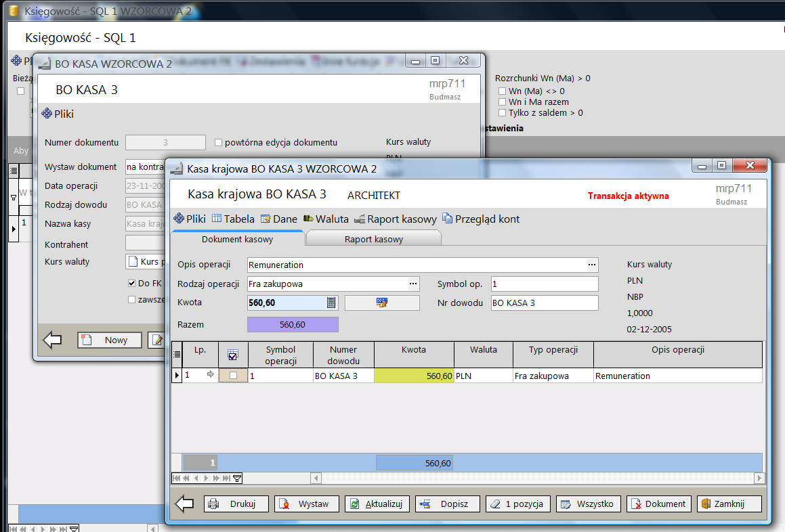Viewport: 785px width, 532px height.
Task: Click the Dopisz button
Action: pos(448,504)
